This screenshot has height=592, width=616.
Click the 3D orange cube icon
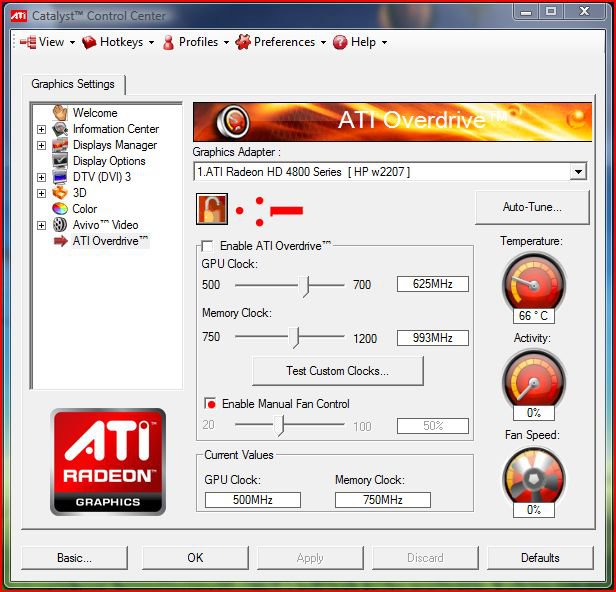coord(60,193)
